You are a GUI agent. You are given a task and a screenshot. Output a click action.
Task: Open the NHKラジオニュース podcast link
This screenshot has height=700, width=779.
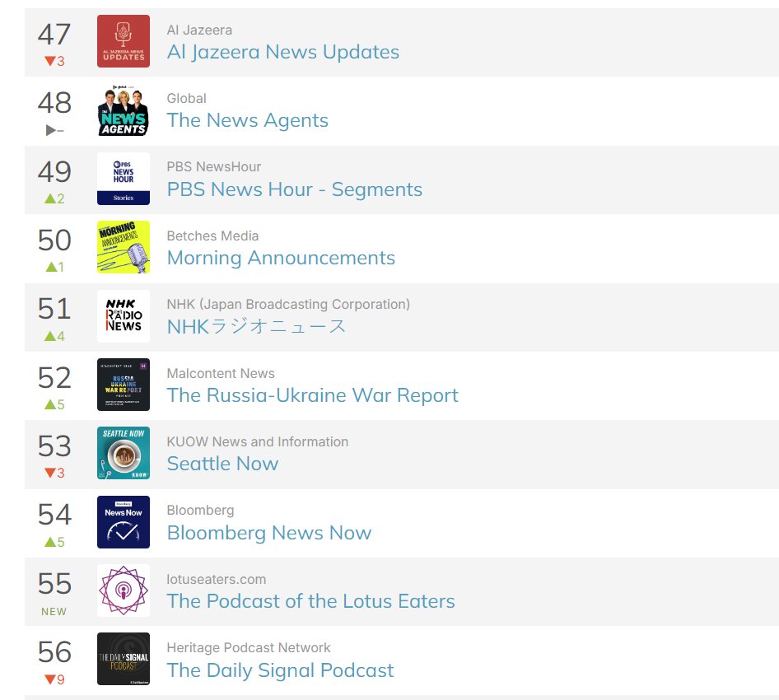click(256, 326)
